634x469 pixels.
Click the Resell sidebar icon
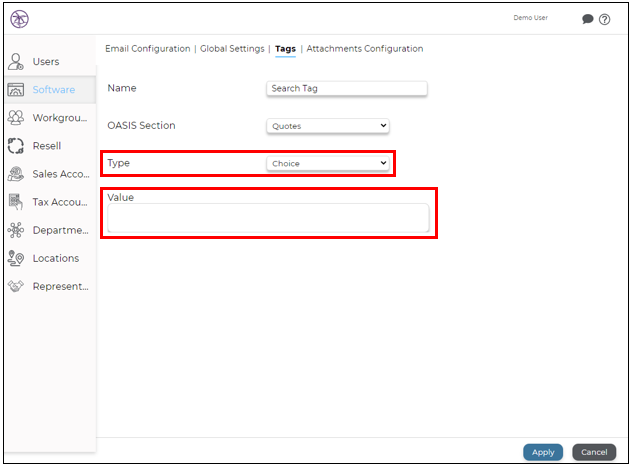pyautogui.click(x=16, y=146)
